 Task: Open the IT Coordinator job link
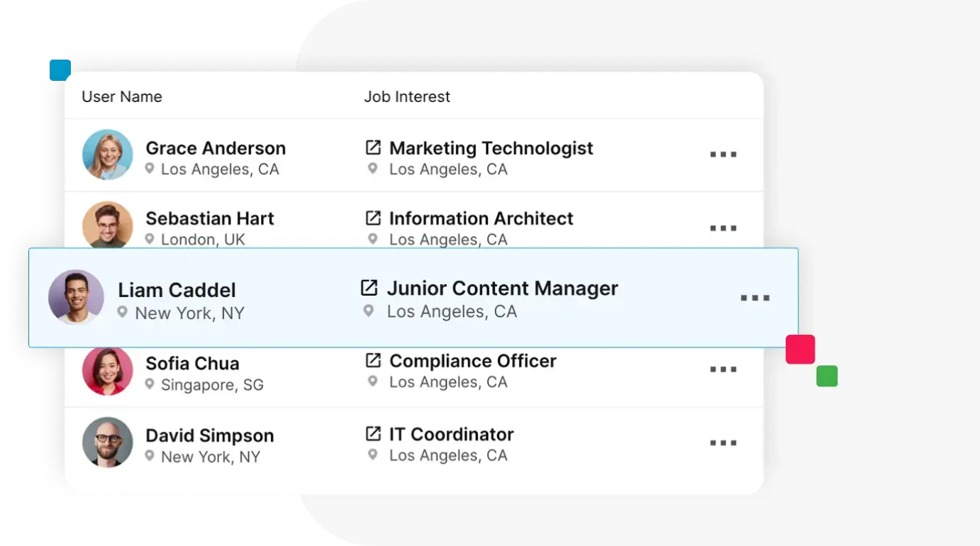coord(452,434)
